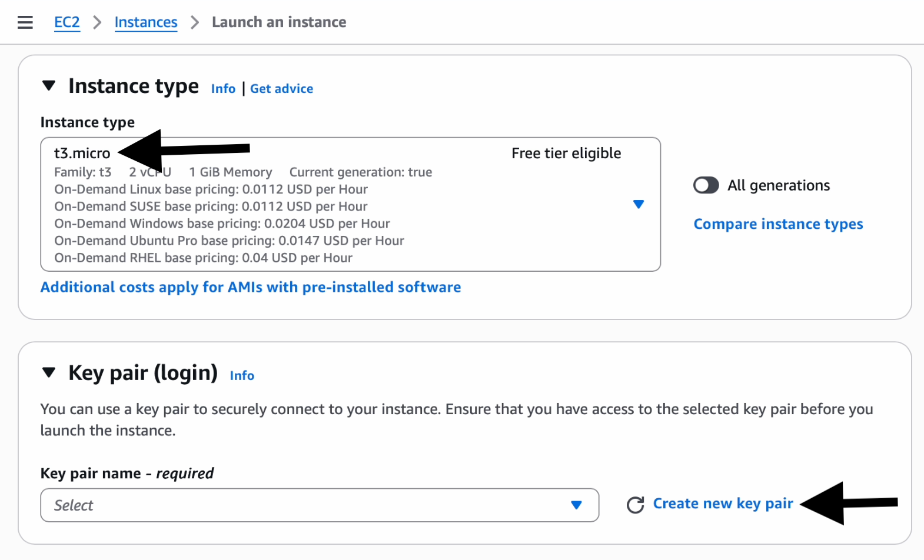Toggle the All generations switch

[706, 185]
